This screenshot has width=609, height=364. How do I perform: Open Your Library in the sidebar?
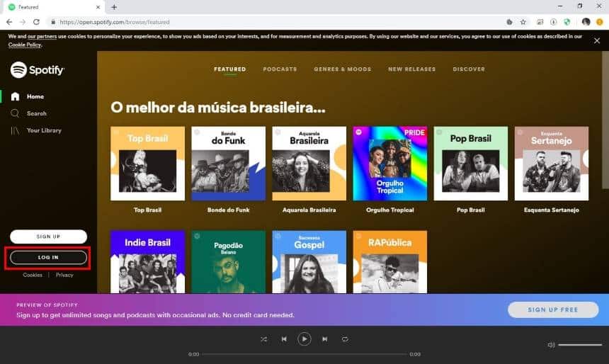[x=44, y=130]
